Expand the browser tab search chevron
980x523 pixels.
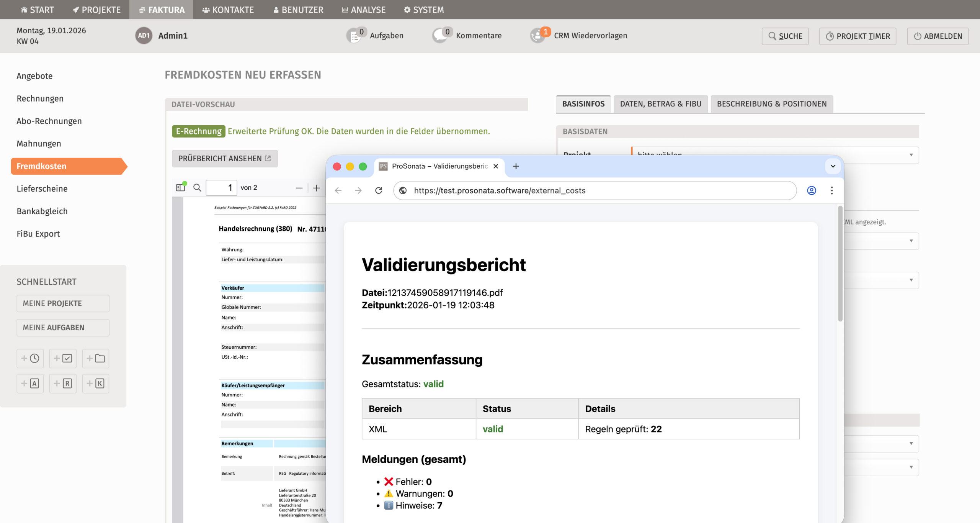pyautogui.click(x=833, y=166)
